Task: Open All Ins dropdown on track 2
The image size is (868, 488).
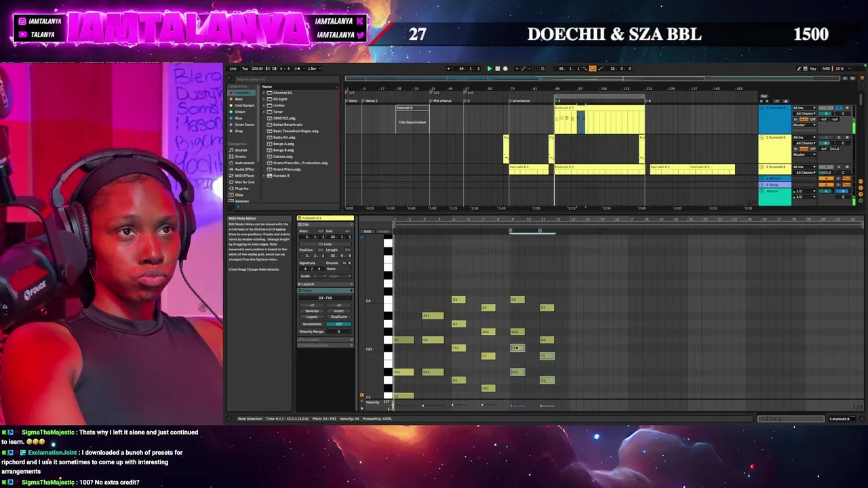Action: click(x=804, y=138)
